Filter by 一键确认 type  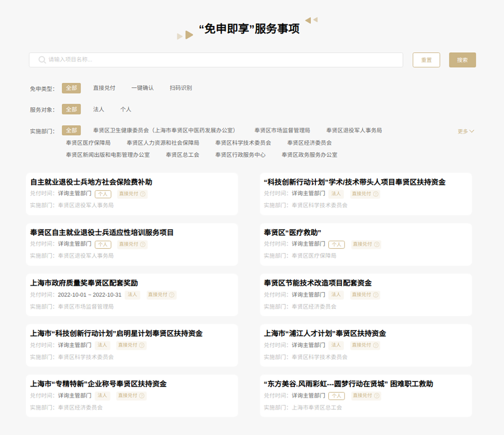[143, 88]
